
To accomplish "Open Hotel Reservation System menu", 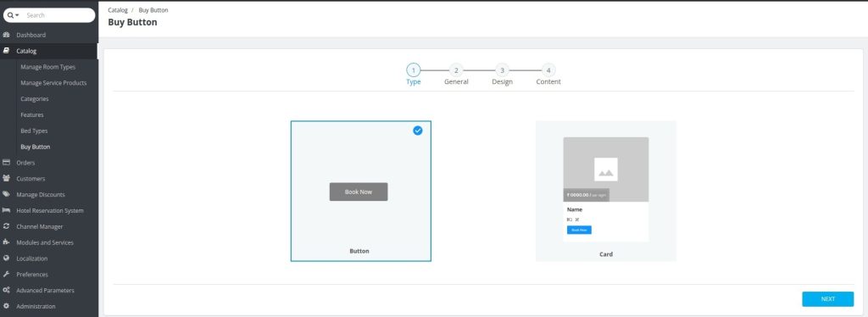I will (49, 211).
